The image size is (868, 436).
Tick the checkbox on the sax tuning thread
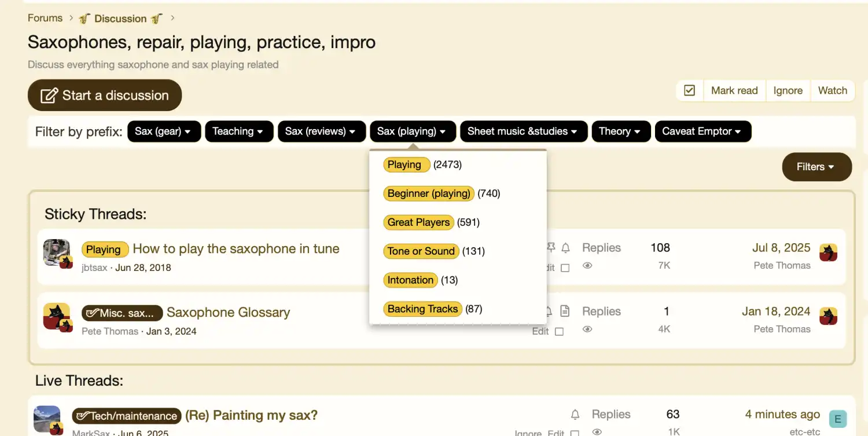point(565,268)
